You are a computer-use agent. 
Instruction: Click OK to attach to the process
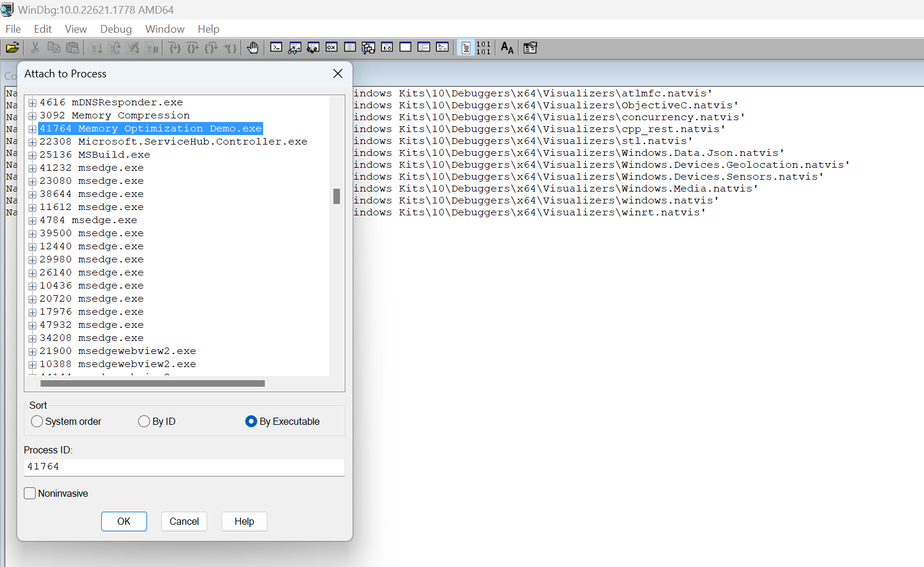124,521
